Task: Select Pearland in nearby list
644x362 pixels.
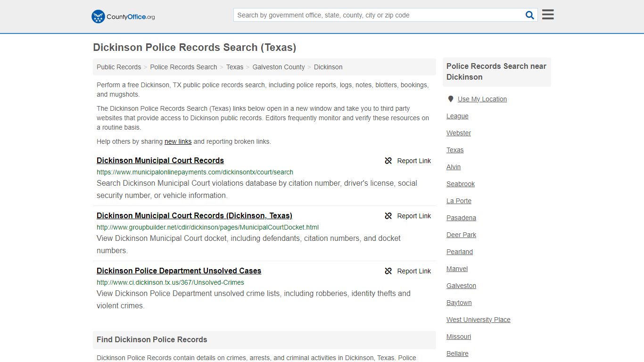Action: (460, 252)
